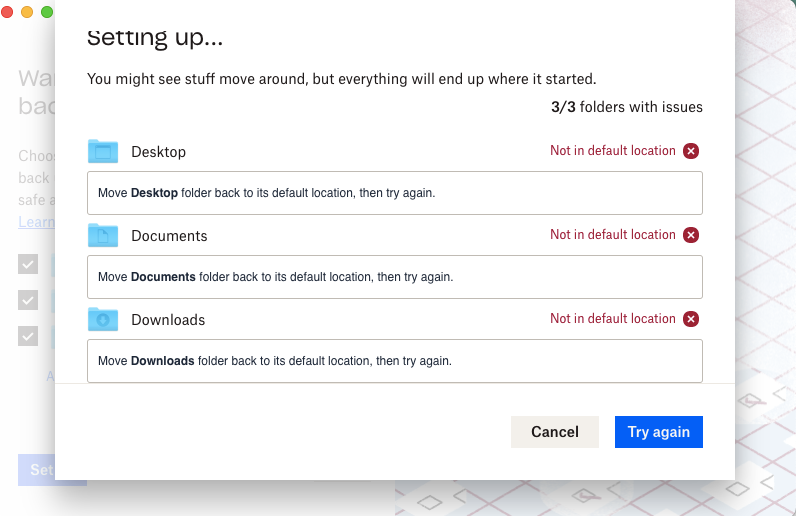This screenshot has width=796, height=516.
Task: Click Desktop's "Not in default location" status
Action: [x=613, y=151]
